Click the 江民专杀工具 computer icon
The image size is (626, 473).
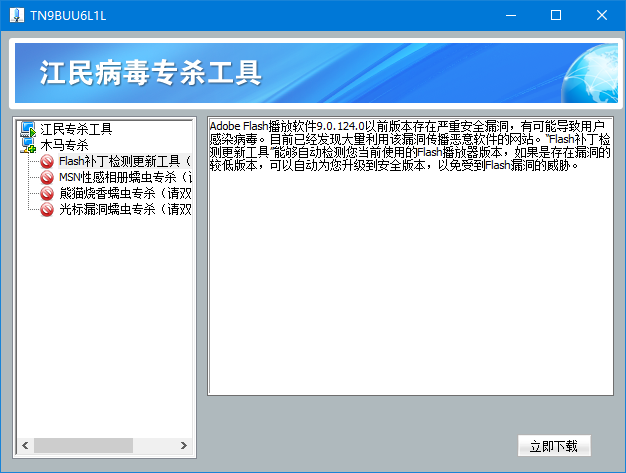[28, 129]
